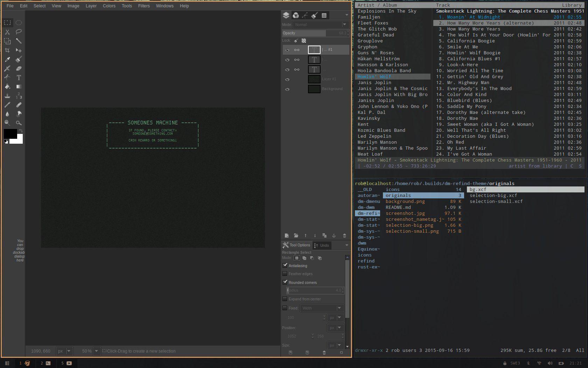Open the zoom percentage dropdown in status bar
The image size is (588, 368).
96,351
